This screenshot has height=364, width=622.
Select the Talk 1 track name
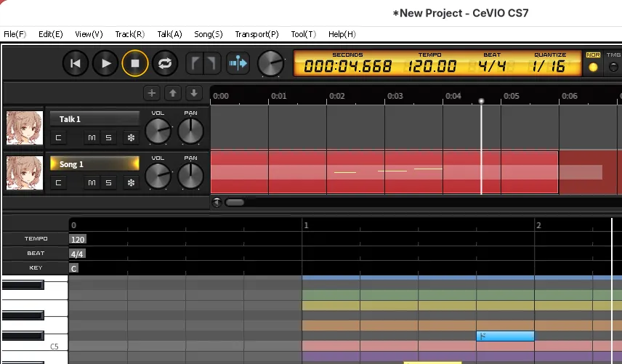(94, 119)
